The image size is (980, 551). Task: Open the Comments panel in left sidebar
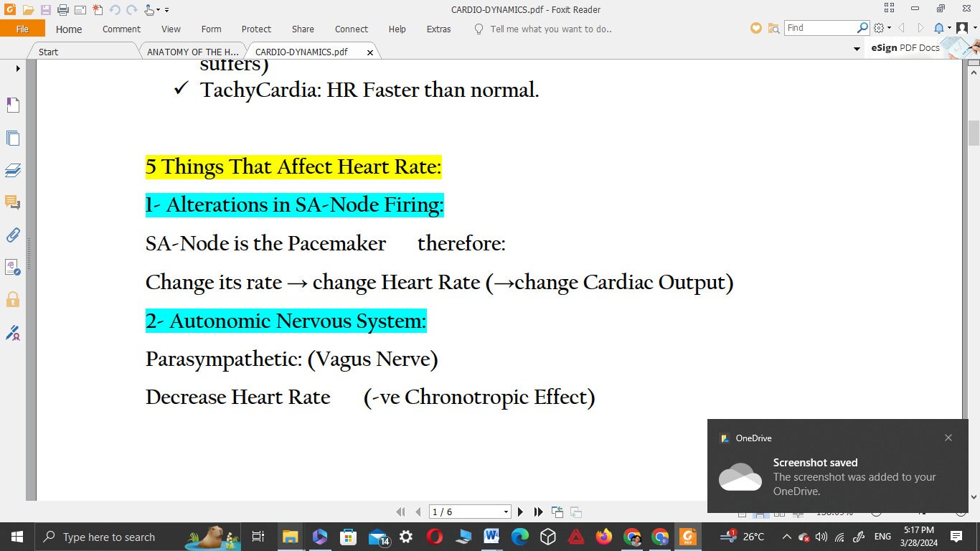[13, 202]
